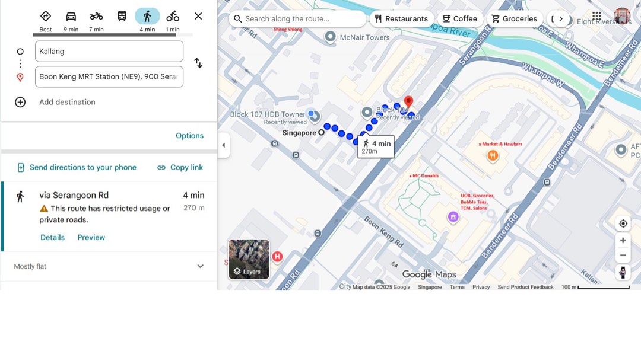
Task: Edit the Boon Keng MRT Station destination field
Action: 109,77
